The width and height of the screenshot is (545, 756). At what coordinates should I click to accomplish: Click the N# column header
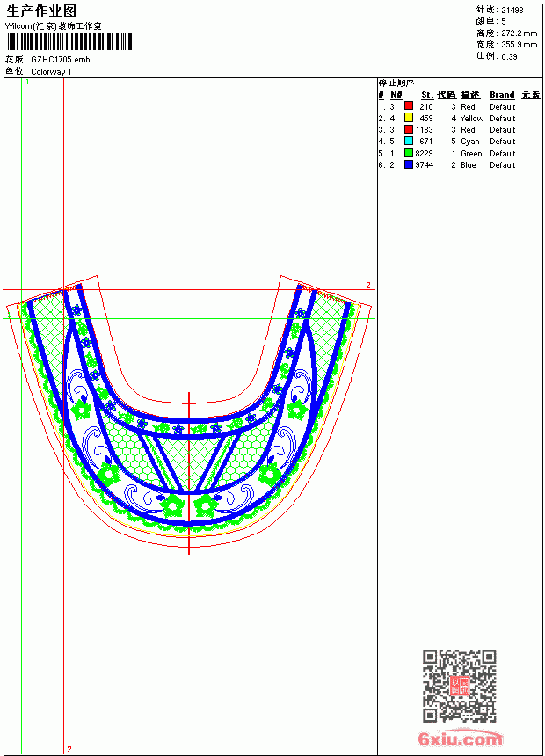click(396, 95)
